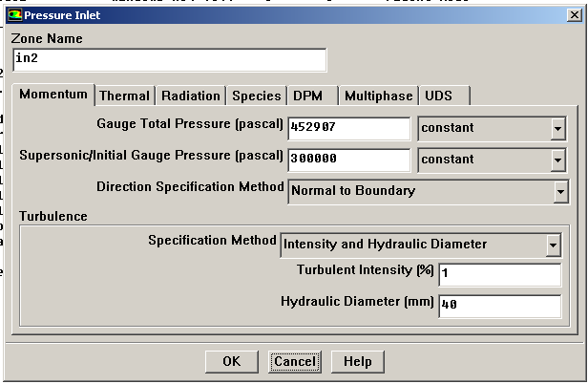Switch to the Momentum tab
This screenshot has height=384, width=588.
click(x=53, y=95)
